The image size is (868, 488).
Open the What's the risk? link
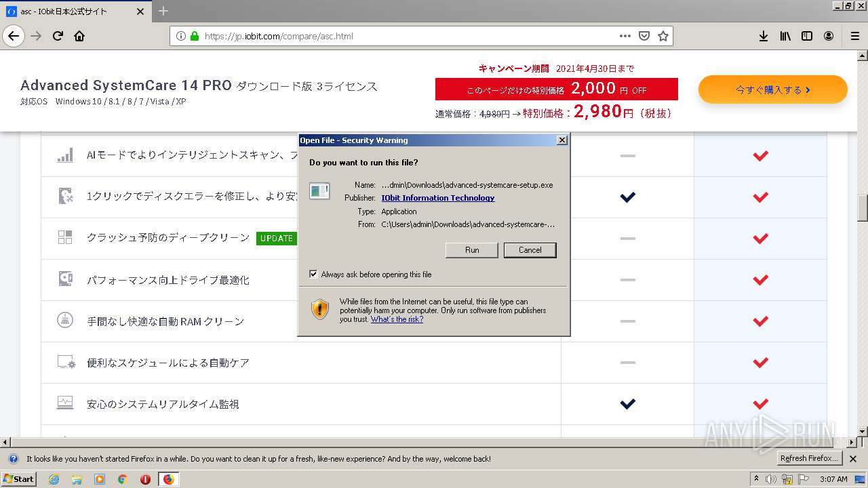(397, 319)
